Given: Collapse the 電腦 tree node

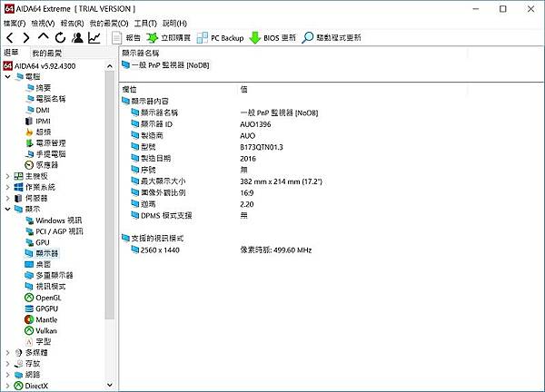Looking at the screenshot, I should [x=7, y=77].
